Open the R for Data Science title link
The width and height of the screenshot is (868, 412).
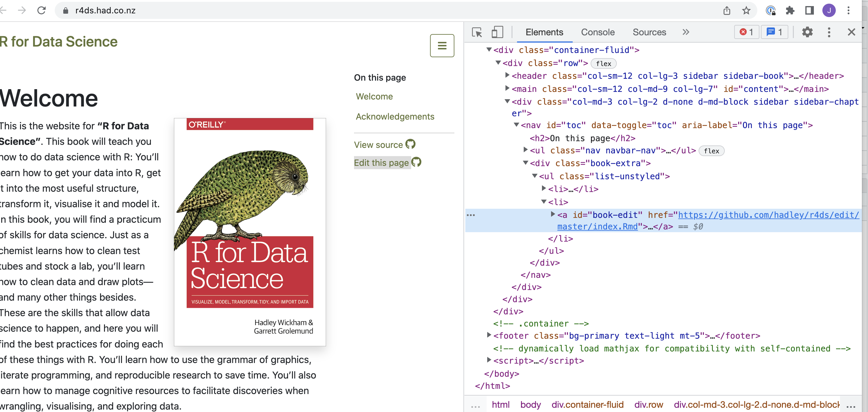point(59,42)
